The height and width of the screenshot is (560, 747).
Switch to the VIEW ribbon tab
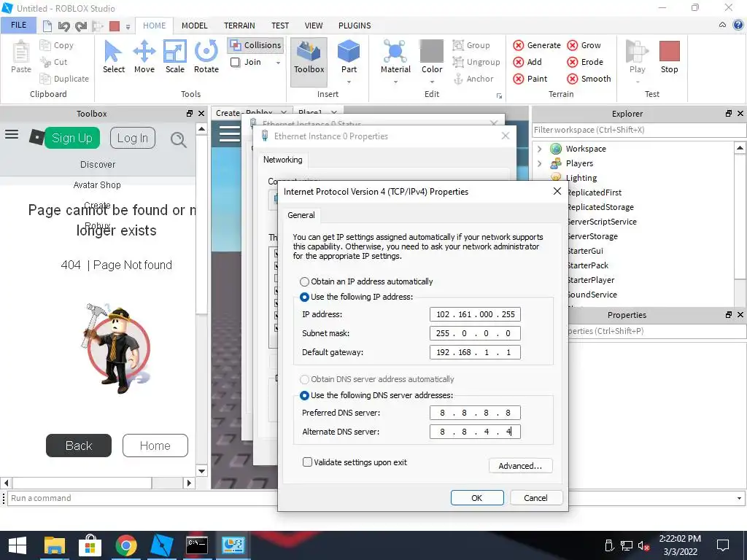(314, 26)
